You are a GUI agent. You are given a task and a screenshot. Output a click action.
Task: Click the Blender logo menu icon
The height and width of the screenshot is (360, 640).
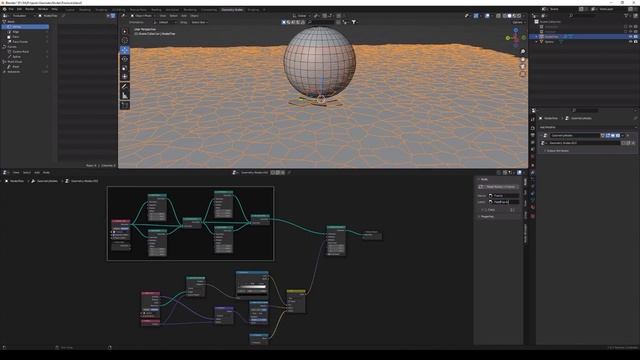(x=4, y=9)
